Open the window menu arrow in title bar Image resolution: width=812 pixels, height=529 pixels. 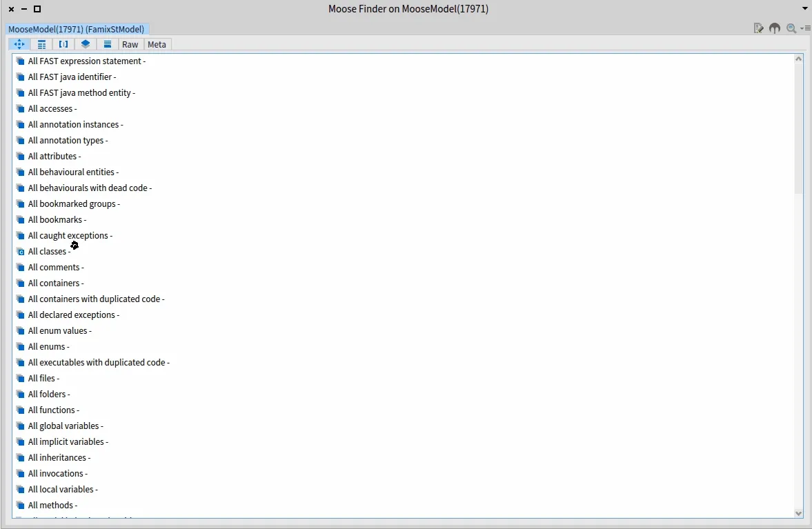(804, 9)
